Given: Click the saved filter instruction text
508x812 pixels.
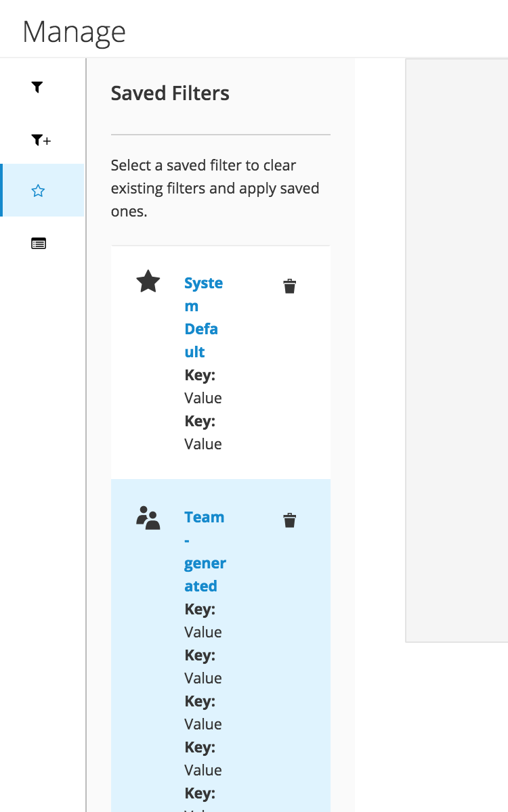Looking at the screenshot, I should click(215, 188).
